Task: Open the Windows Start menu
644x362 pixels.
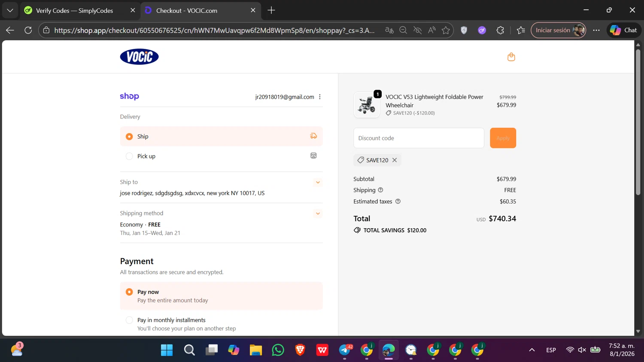Action: [167, 350]
